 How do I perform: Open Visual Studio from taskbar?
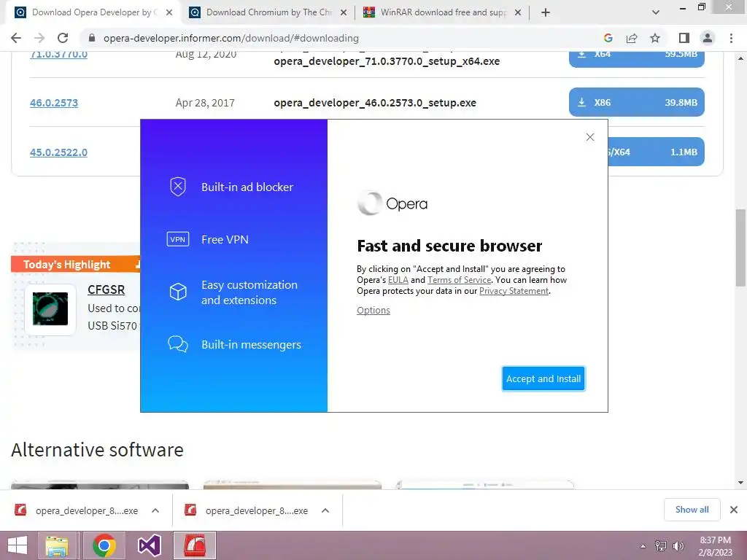pos(149,545)
